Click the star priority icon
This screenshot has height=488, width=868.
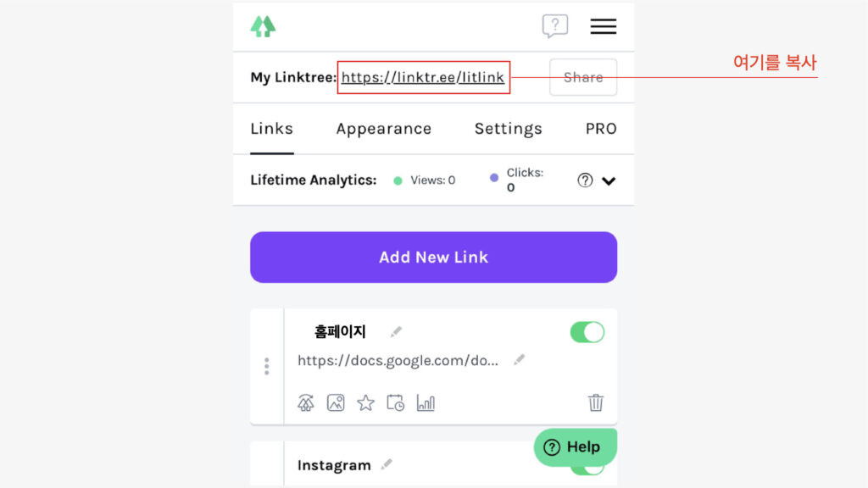[x=365, y=402]
